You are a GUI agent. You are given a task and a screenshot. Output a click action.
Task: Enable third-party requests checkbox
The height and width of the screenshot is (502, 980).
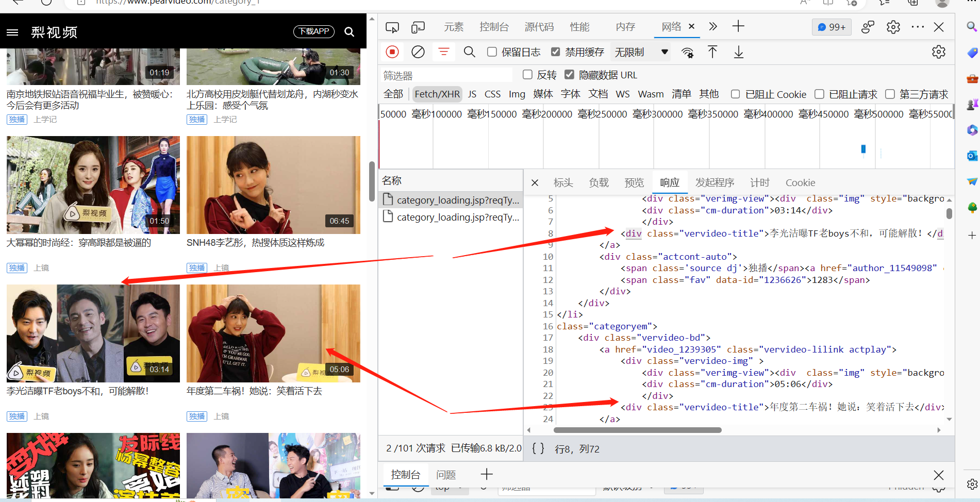[x=890, y=94]
